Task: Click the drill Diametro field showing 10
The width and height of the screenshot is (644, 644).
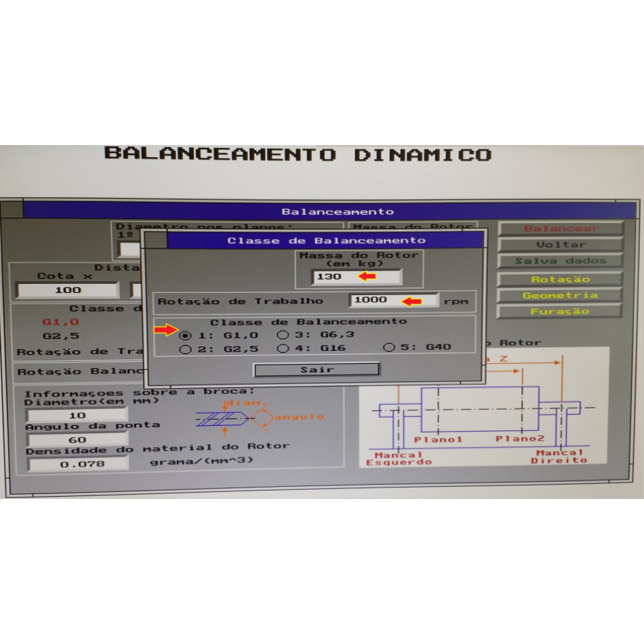Action: coord(77,415)
